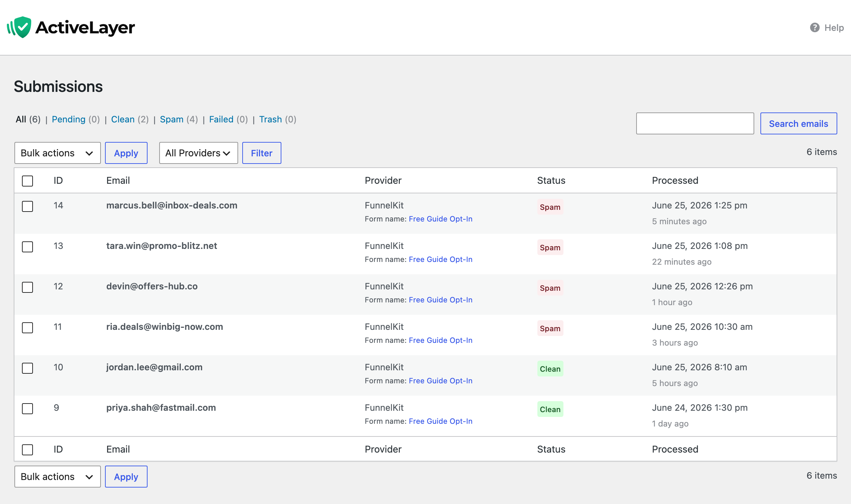Select the ria.deals@winbig-now.com row checkbox
The image size is (851, 504).
[x=27, y=327]
